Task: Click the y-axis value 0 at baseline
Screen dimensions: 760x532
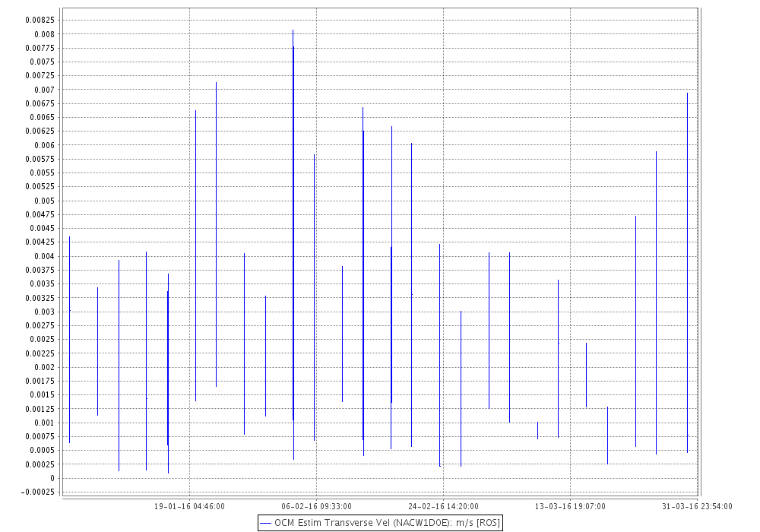Action: pyautogui.click(x=52, y=478)
